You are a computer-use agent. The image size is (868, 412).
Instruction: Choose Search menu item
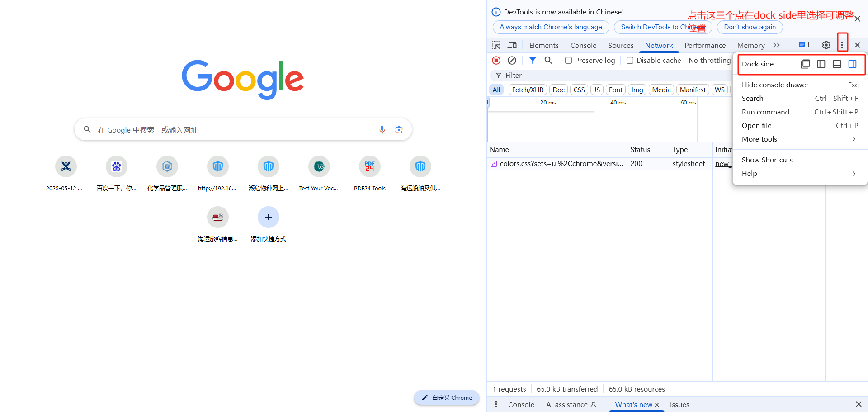tap(800, 98)
